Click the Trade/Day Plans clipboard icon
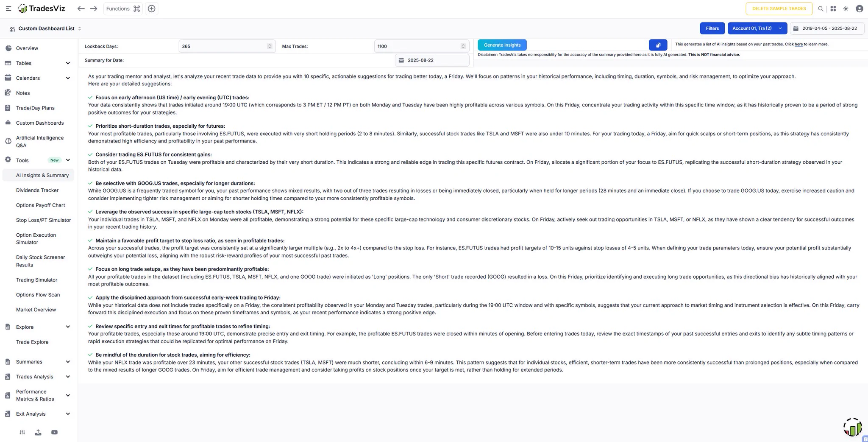Screen dimensions: 868x442 click(8, 108)
